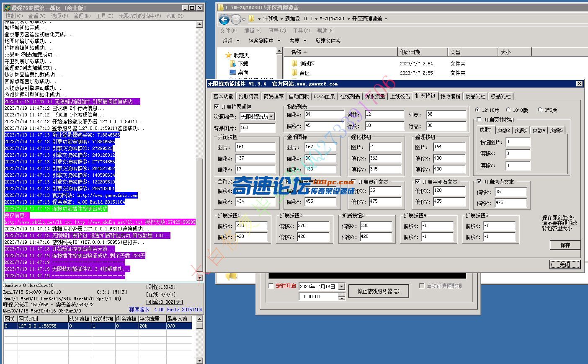Switch to 特效编辑 tab
The image size is (588, 364).
(451, 96)
